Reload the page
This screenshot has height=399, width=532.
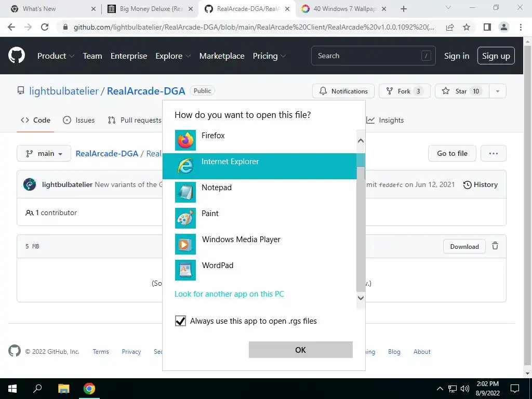click(x=45, y=27)
